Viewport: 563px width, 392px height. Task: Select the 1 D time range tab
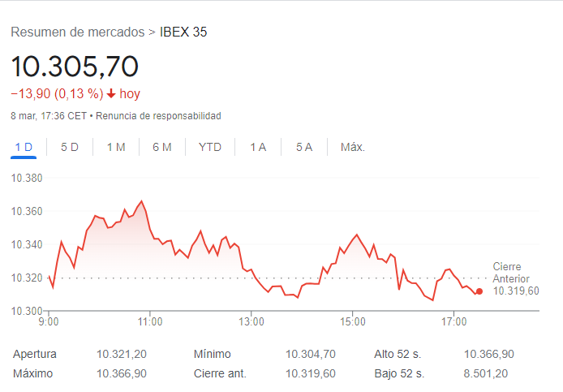tap(24, 147)
